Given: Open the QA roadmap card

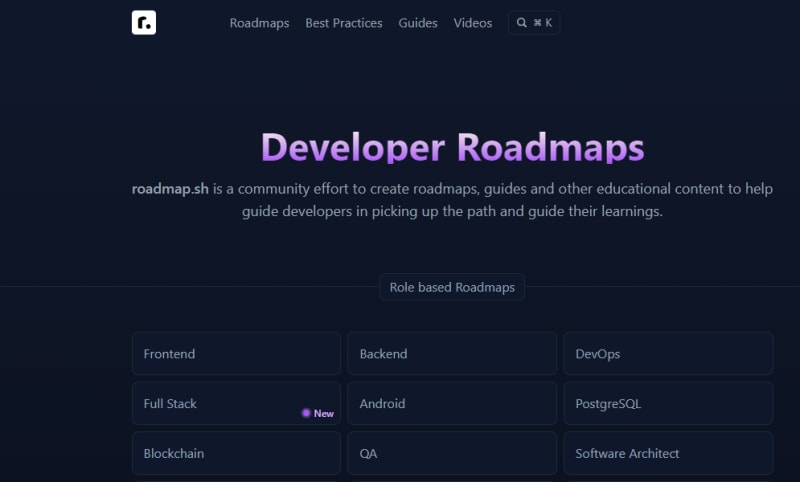Looking at the screenshot, I should click(x=452, y=453).
